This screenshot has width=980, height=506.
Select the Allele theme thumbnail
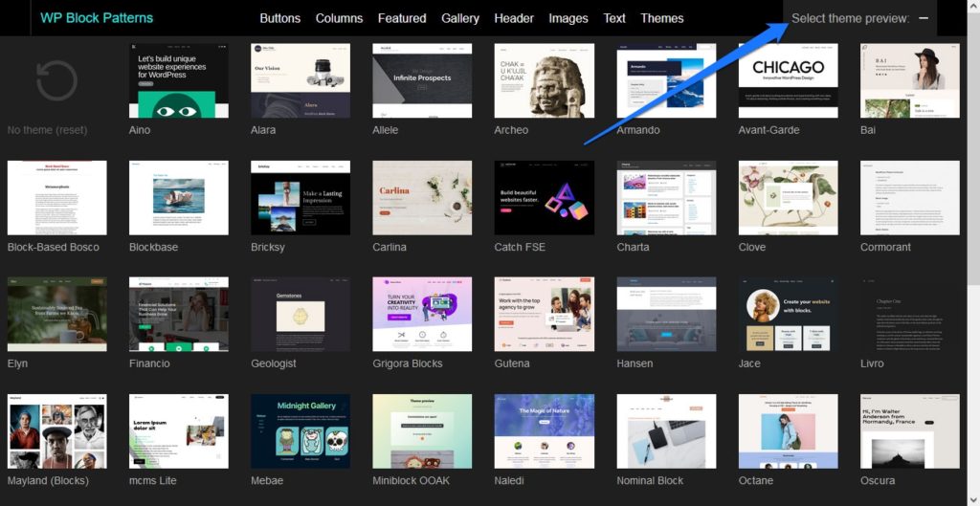coord(422,80)
